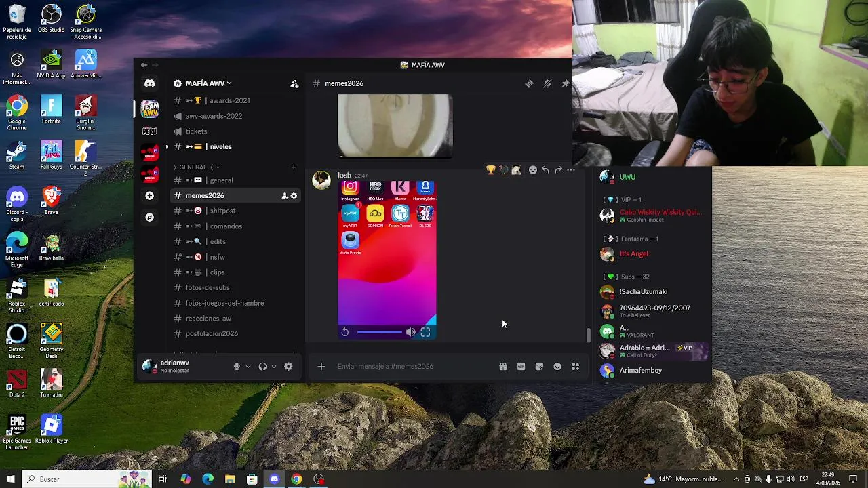Open emoji reaction picker on Josh's message
868x488 pixels.
533,170
